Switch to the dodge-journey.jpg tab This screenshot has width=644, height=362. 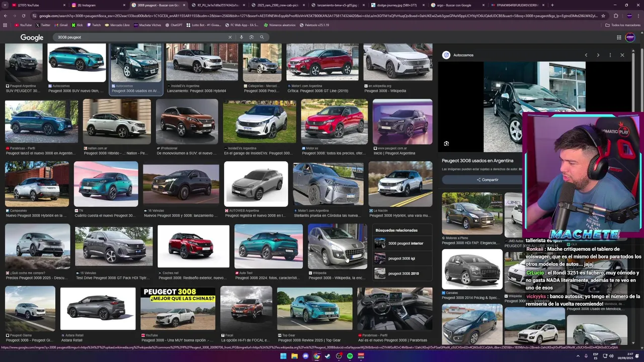point(397,5)
